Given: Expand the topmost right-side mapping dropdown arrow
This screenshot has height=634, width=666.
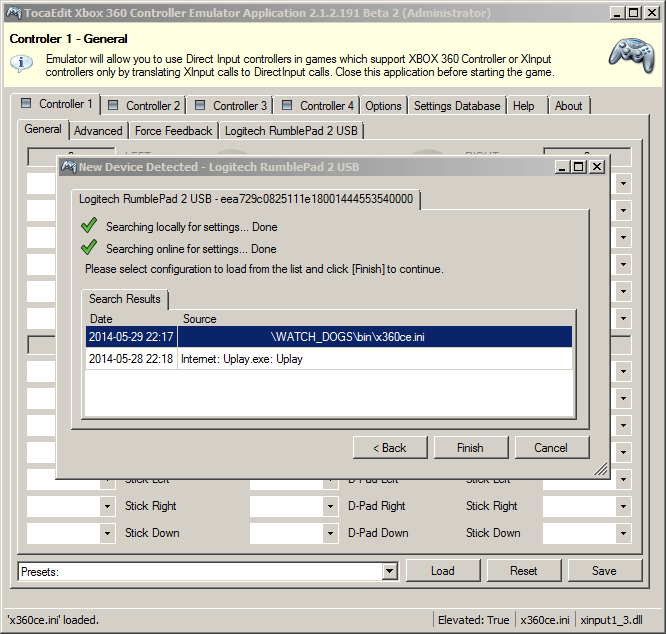Looking at the screenshot, I should tap(623, 183).
